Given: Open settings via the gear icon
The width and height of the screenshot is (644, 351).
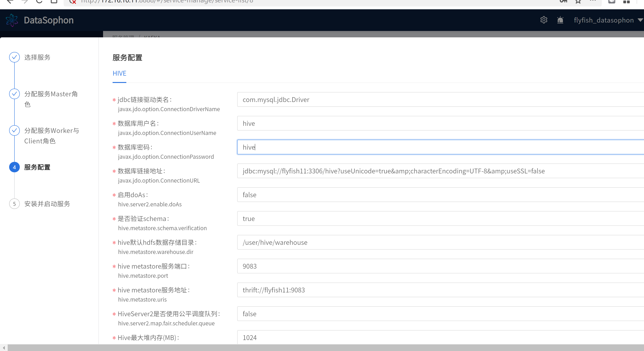Looking at the screenshot, I should [x=544, y=20].
